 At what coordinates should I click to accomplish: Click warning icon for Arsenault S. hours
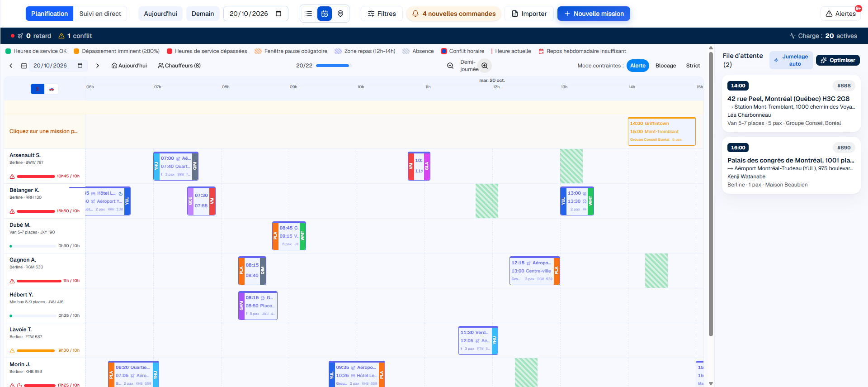[12, 177]
